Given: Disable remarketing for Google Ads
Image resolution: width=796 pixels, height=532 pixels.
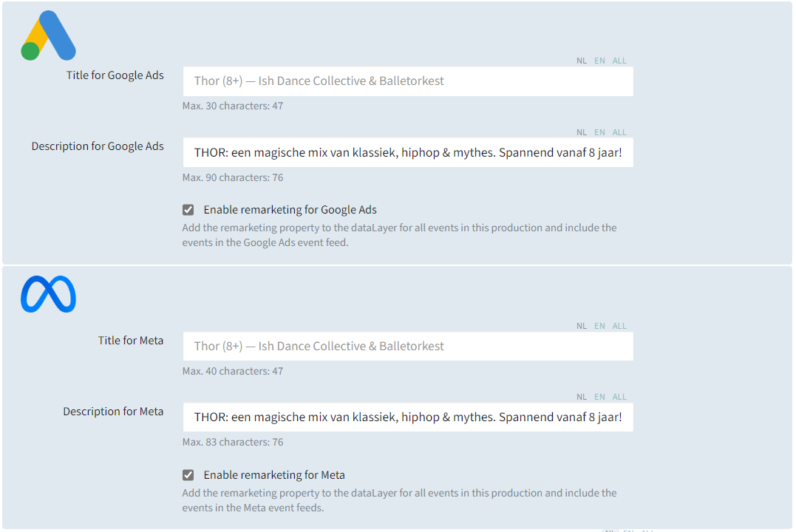Looking at the screenshot, I should (188, 209).
